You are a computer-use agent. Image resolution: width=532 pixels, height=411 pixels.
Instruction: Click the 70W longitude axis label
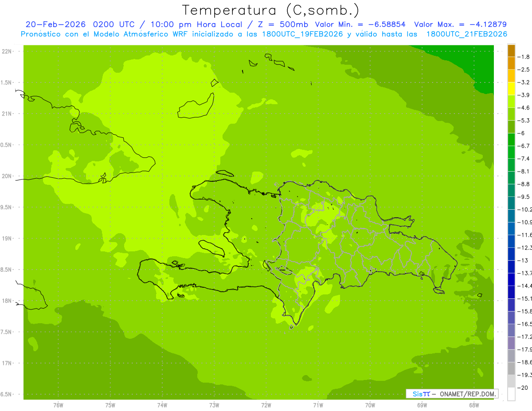(x=370, y=405)
